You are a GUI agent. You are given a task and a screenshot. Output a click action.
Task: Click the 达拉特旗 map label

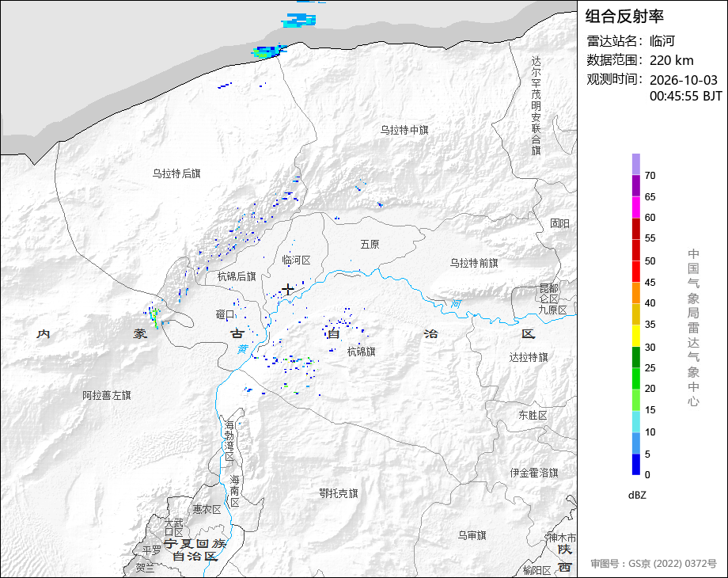point(529,357)
